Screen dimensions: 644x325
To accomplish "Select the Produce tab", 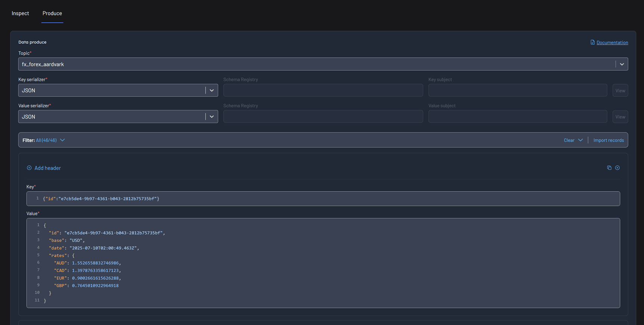I will pyautogui.click(x=52, y=13).
